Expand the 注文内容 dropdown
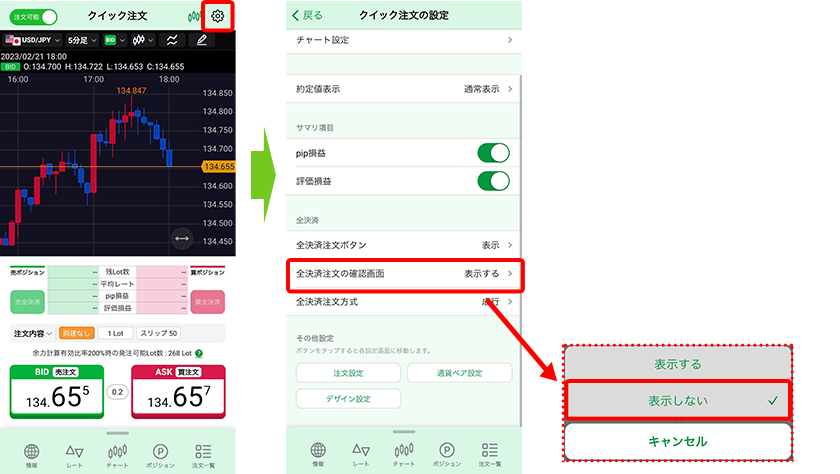Screen dimensions: 840x474 tap(32, 334)
